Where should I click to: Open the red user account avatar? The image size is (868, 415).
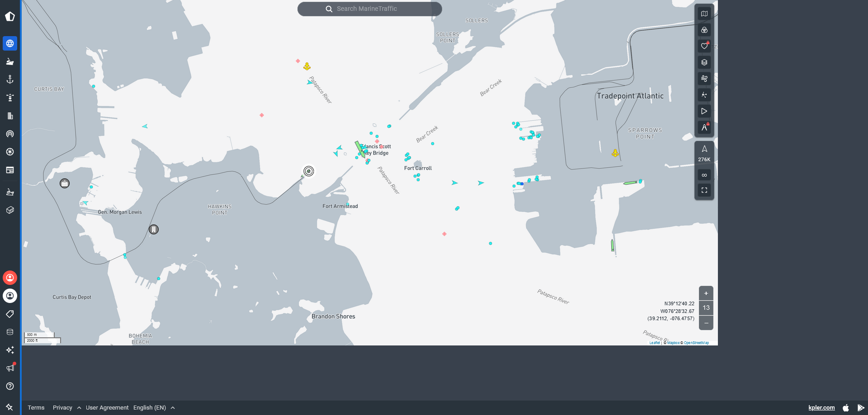pyautogui.click(x=10, y=278)
